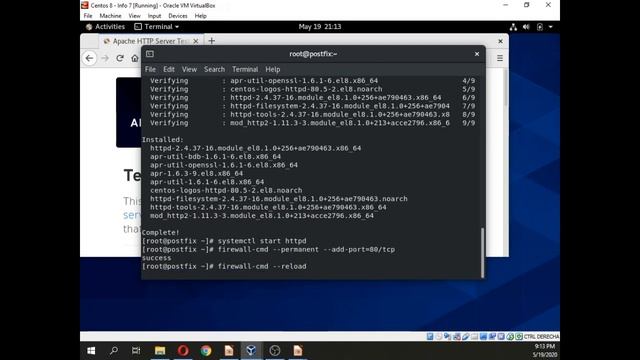
Task: Go back in the Firefox browser
Action: (89, 58)
